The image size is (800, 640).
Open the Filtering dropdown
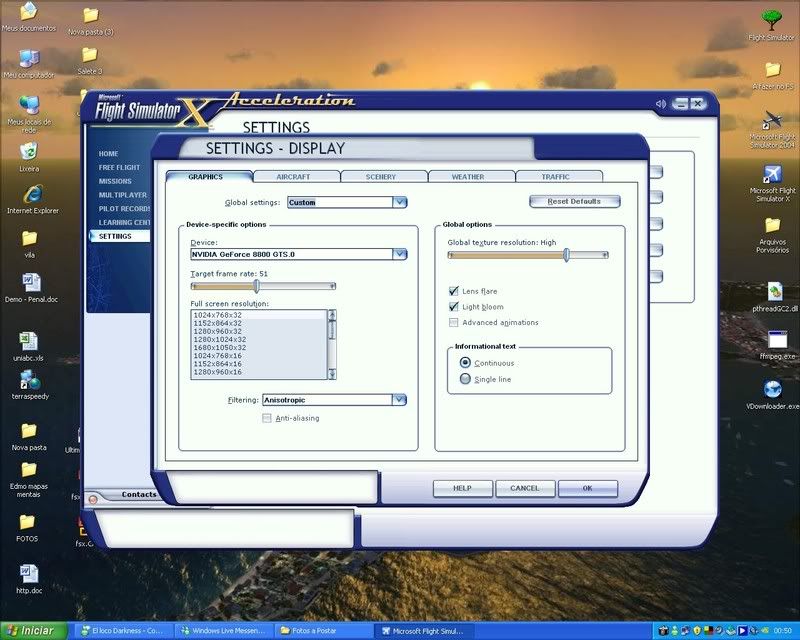point(399,400)
